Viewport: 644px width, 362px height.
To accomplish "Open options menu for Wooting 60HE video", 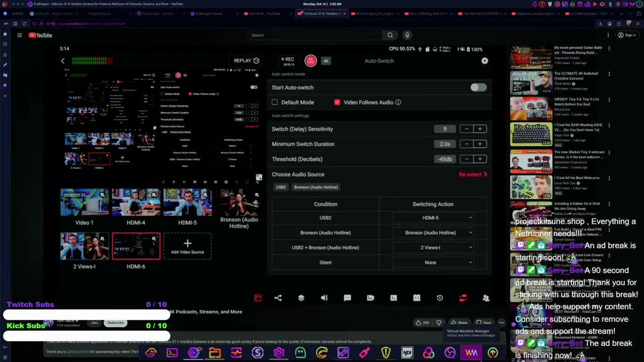I will pos(609,126).
